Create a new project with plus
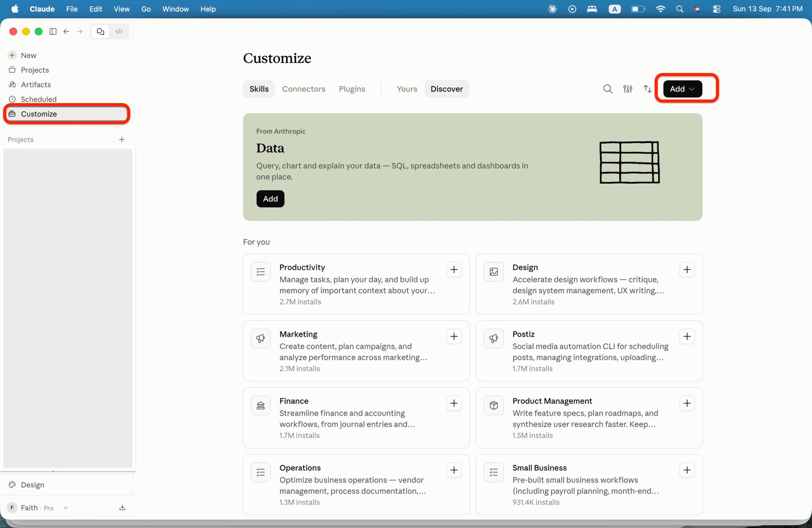The width and height of the screenshot is (812, 528). tap(122, 140)
